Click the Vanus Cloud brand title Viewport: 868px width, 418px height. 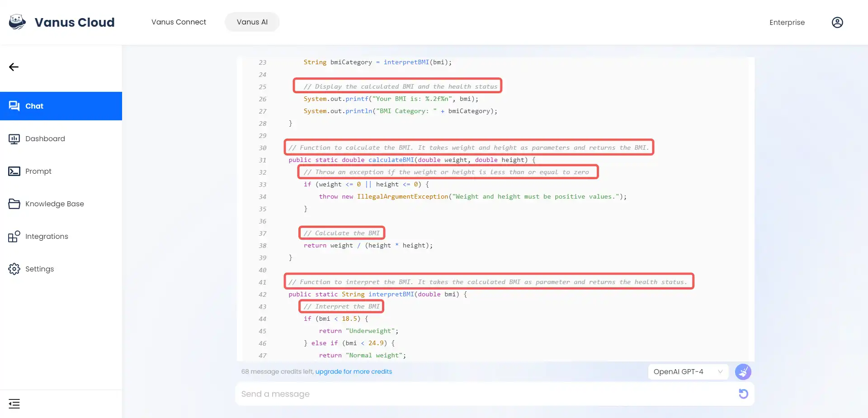click(x=75, y=22)
